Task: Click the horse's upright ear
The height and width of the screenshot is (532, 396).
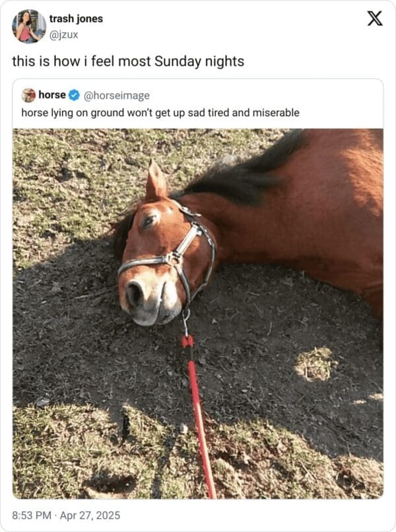Action: 156,182
